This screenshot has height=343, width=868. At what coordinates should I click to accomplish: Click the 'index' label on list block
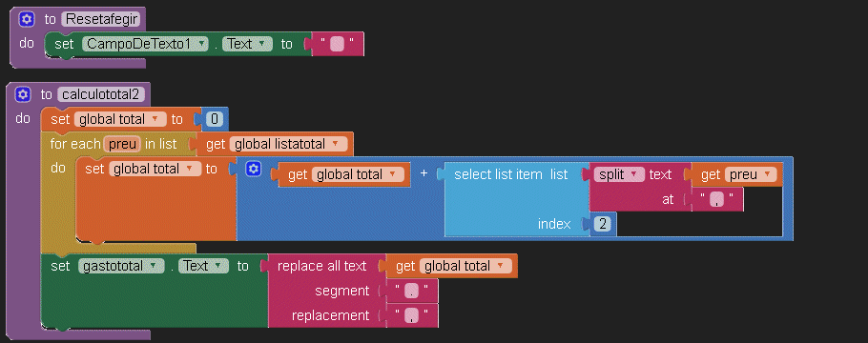554,224
